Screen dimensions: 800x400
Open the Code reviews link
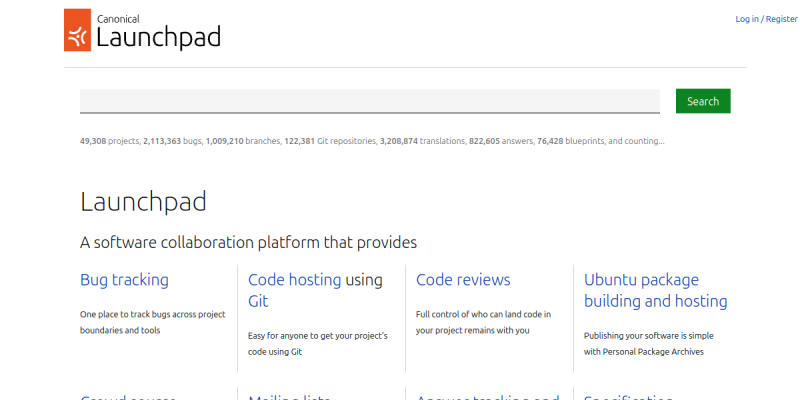463,280
